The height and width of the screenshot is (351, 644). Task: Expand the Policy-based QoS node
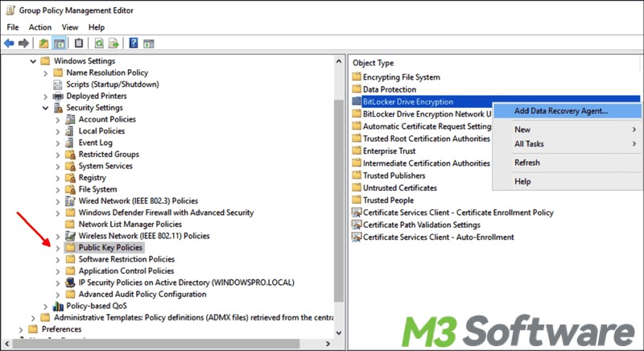click(x=46, y=306)
